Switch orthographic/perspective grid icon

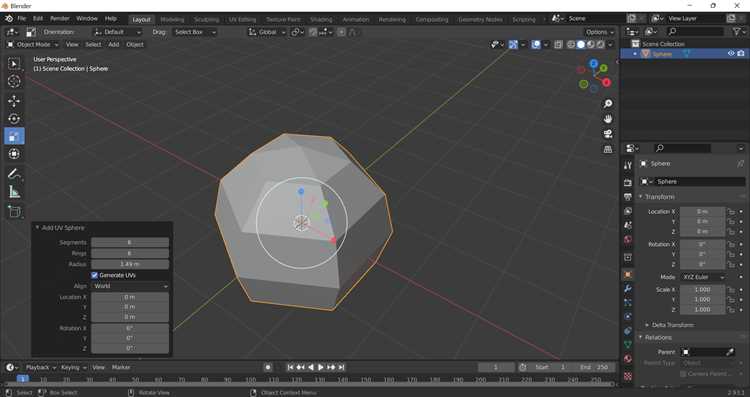[607, 149]
